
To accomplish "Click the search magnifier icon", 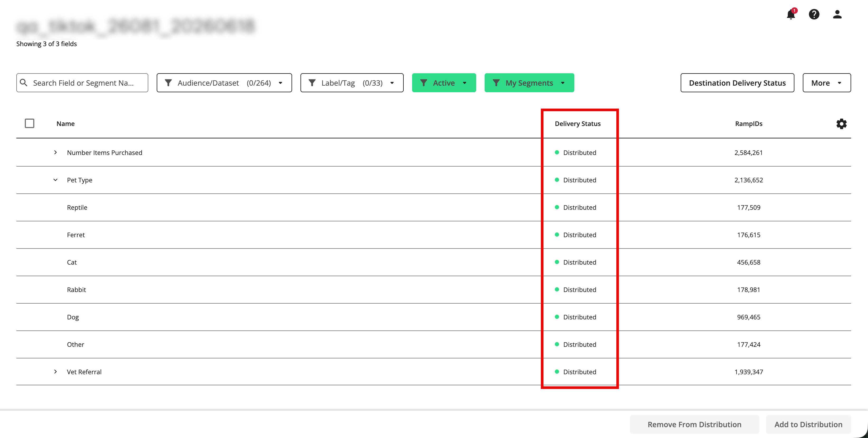I will coord(23,82).
